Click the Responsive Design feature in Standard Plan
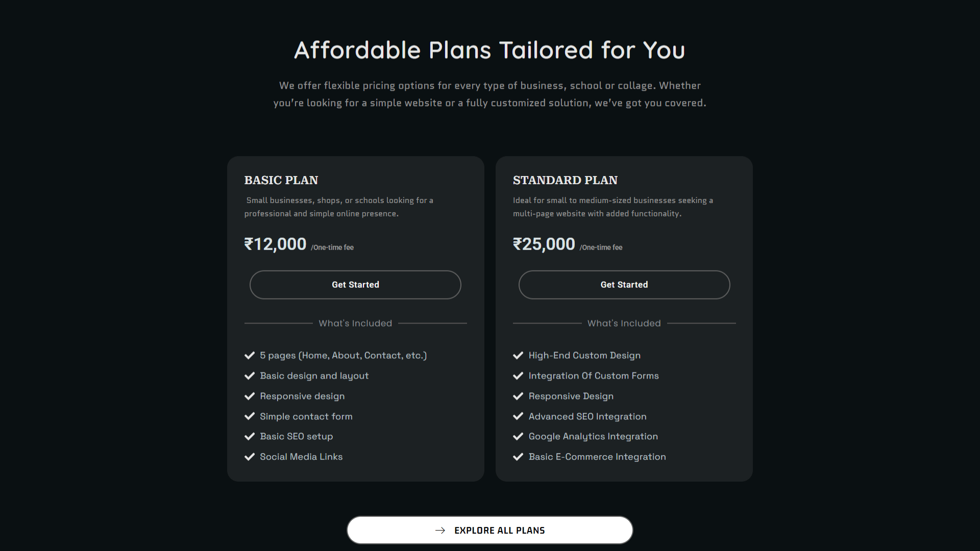The width and height of the screenshot is (980, 551). pyautogui.click(x=571, y=396)
